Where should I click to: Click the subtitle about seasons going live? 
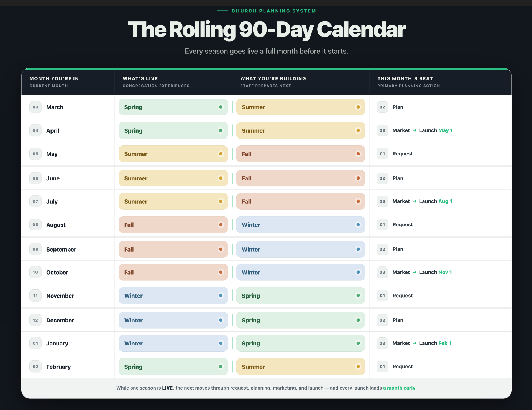[267, 51]
